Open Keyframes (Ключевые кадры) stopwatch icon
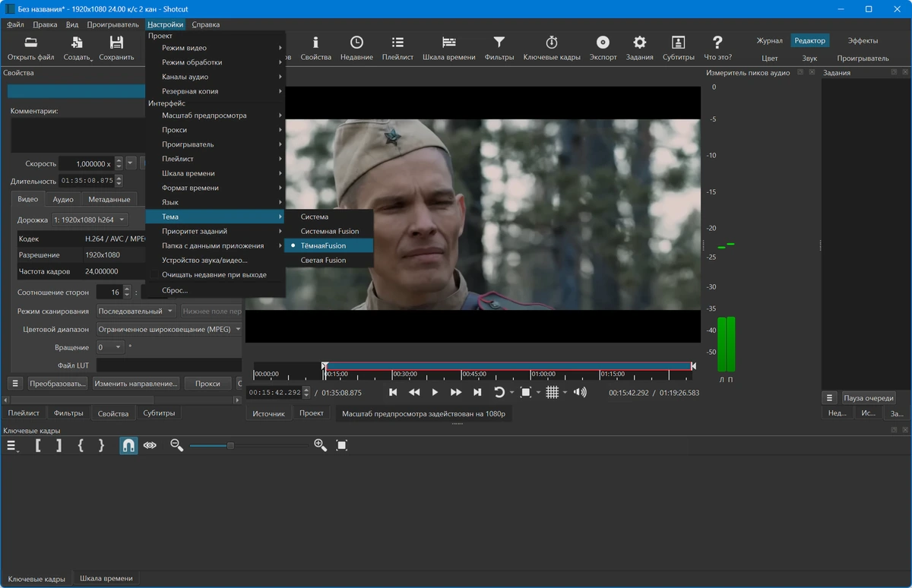This screenshot has width=912, height=588. 552,47
